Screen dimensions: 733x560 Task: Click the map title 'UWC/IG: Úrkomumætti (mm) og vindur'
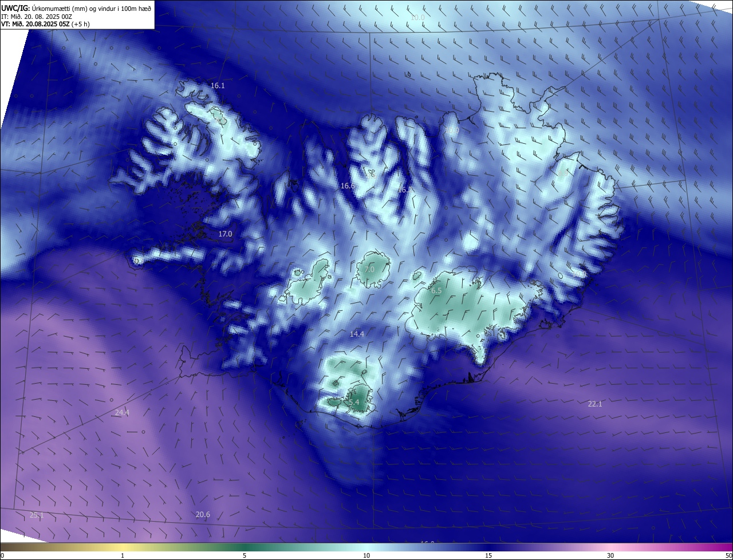click(x=77, y=9)
